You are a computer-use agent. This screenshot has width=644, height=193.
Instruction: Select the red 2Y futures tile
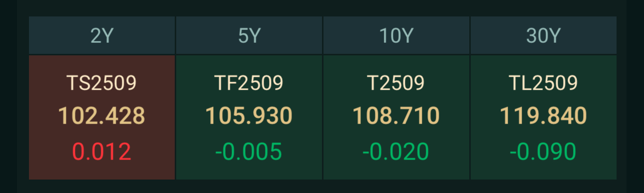(x=102, y=117)
